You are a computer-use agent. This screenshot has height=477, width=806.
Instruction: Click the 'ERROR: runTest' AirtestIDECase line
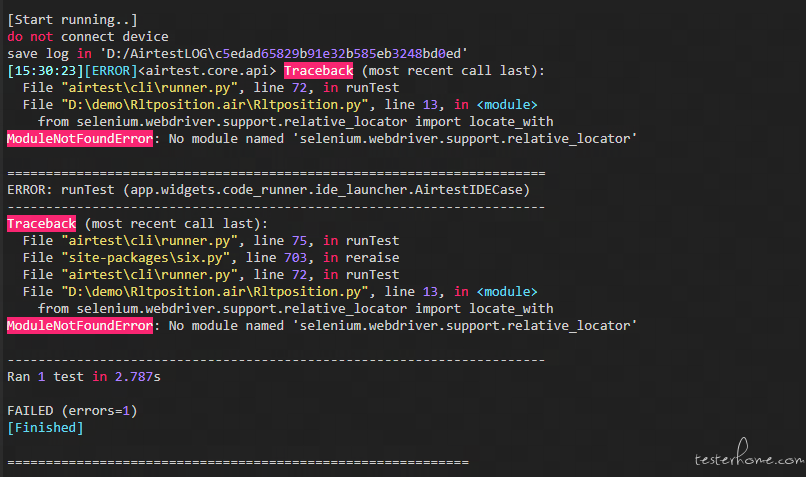coord(268,190)
